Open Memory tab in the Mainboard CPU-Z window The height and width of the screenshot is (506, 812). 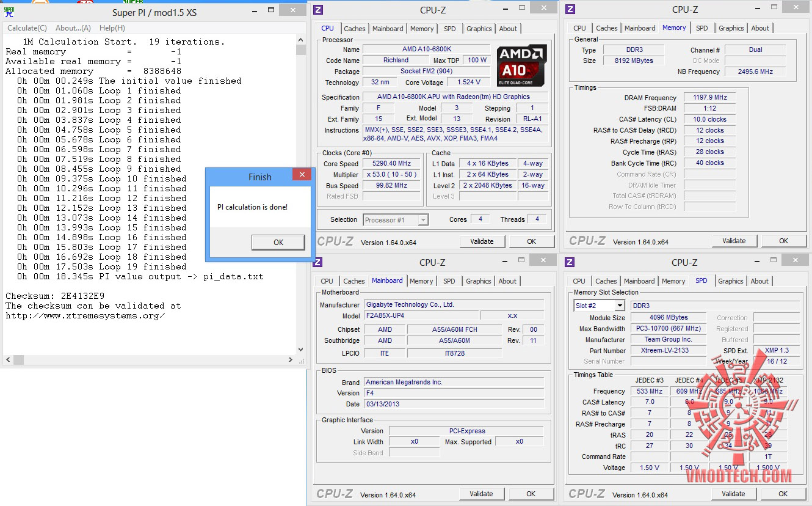(421, 281)
